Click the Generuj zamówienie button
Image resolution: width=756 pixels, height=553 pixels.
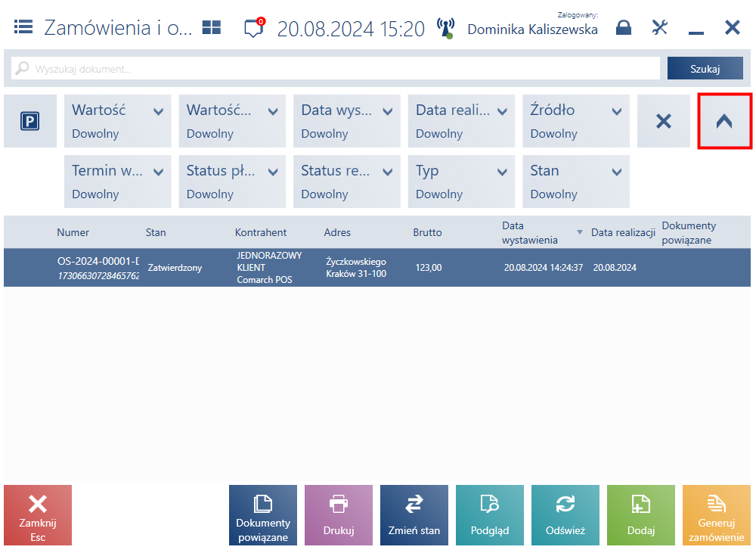(x=716, y=515)
